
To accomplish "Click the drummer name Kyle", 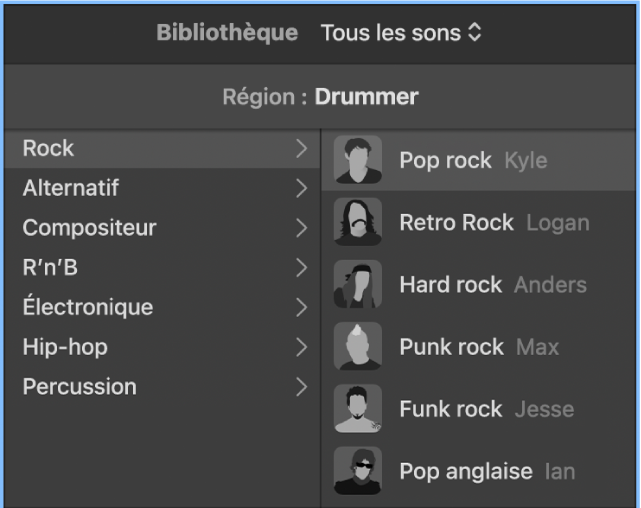I will [526, 160].
